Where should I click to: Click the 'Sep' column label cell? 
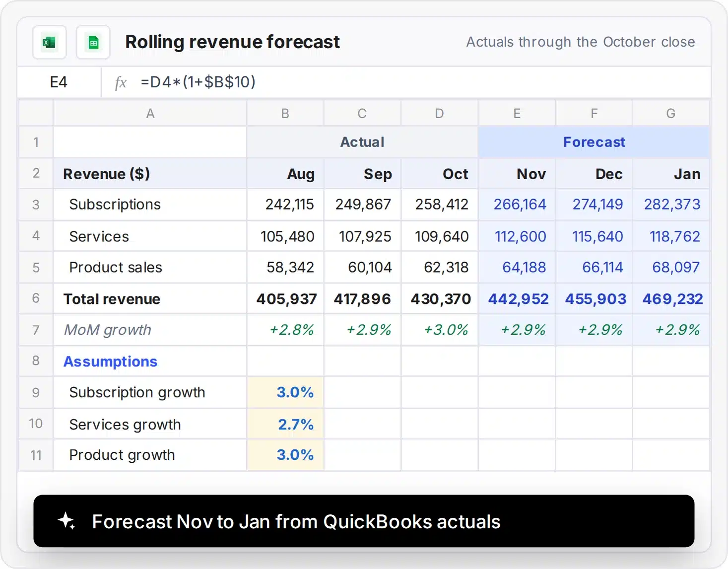point(362,174)
